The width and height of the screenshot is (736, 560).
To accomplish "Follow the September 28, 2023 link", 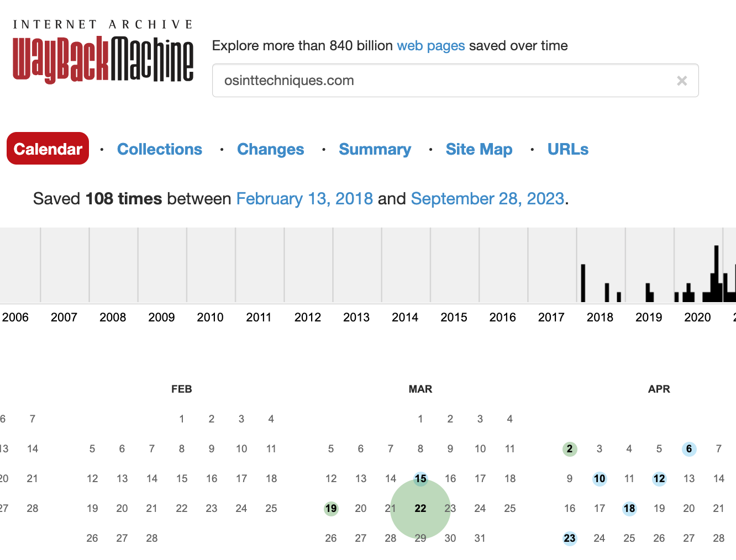I will tap(488, 198).
